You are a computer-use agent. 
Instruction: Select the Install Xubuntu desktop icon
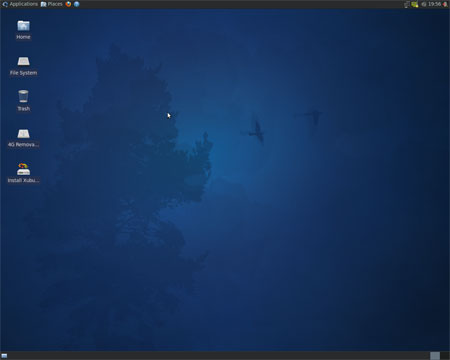[x=23, y=173]
